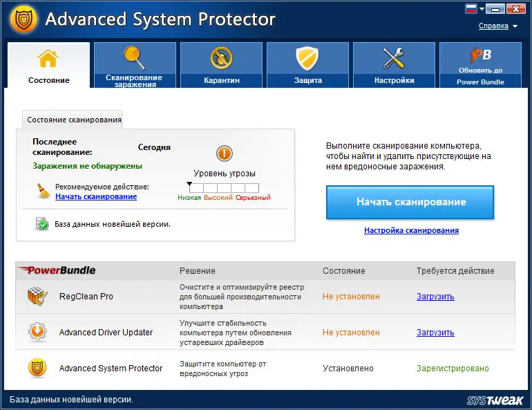The image size is (532, 410).
Task: Click Загрузить link for Advanced Driver Updater
Action: click(x=435, y=333)
